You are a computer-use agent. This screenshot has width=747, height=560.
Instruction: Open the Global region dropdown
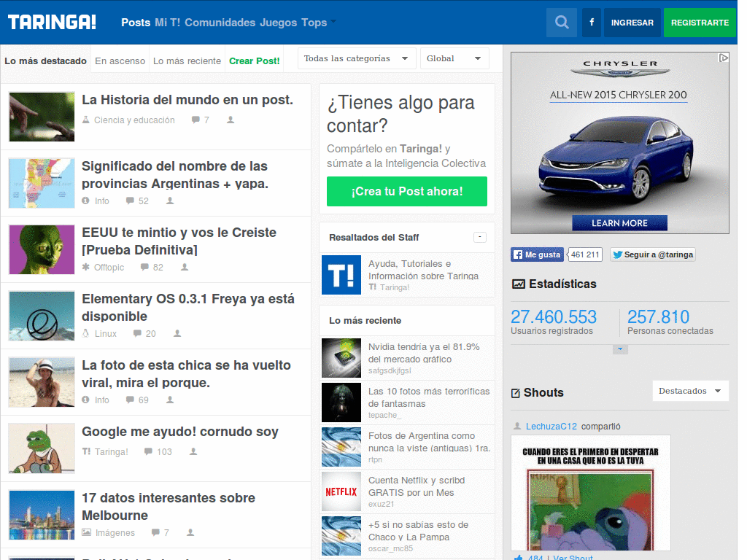[454, 58]
